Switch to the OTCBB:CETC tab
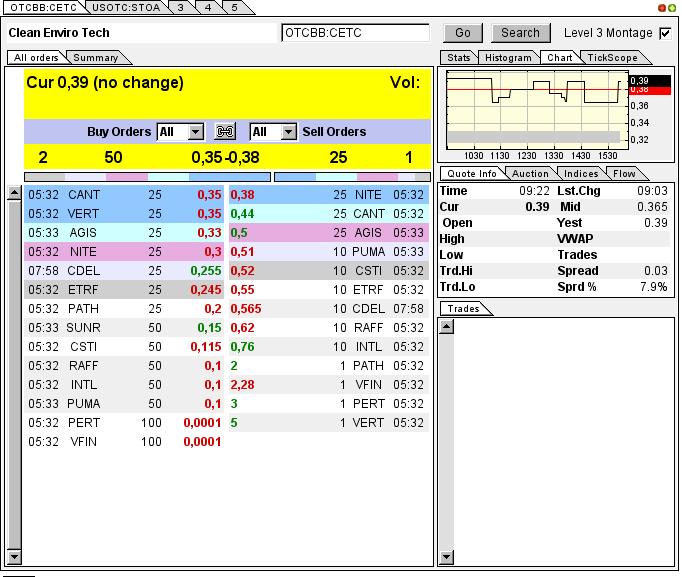The height and width of the screenshot is (577, 682). (43, 7)
